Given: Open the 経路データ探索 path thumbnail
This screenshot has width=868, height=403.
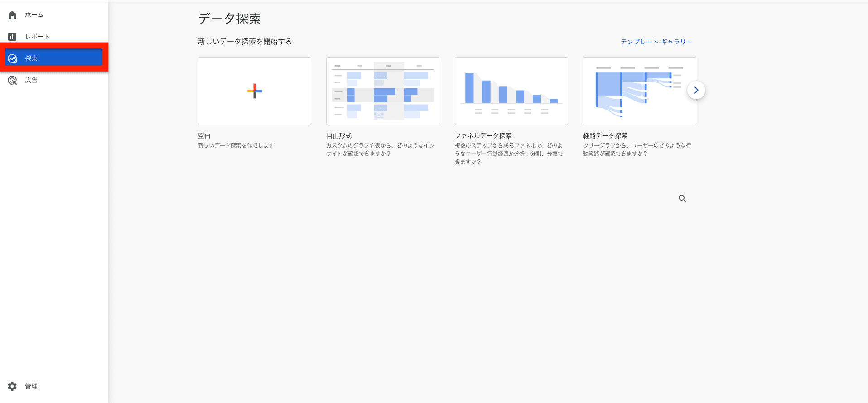Looking at the screenshot, I should click(640, 91).
